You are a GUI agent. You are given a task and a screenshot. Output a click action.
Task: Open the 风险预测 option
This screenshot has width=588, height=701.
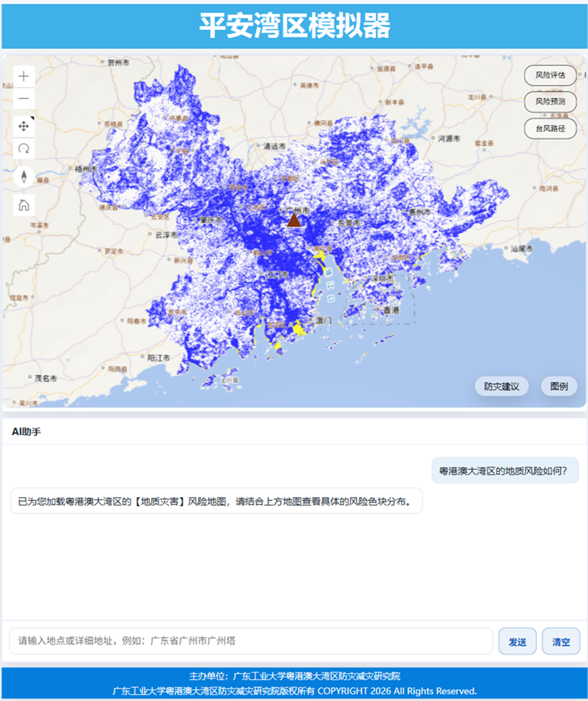click(x=550, y=102)
